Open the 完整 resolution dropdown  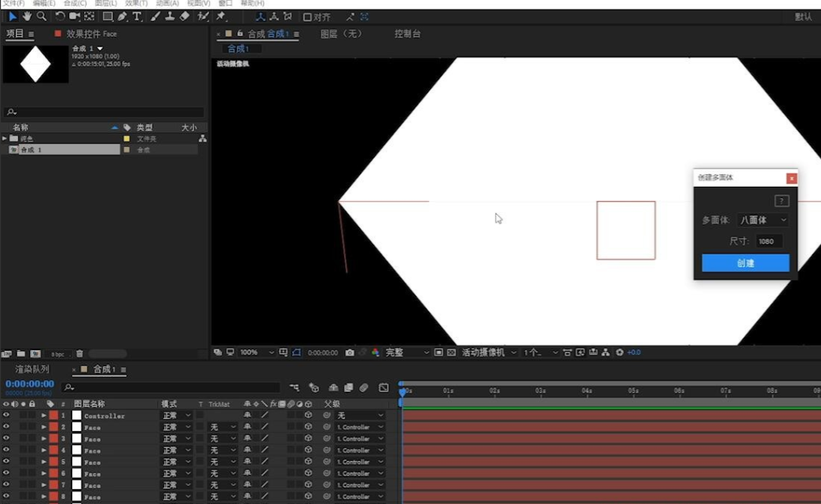[406, 353]
